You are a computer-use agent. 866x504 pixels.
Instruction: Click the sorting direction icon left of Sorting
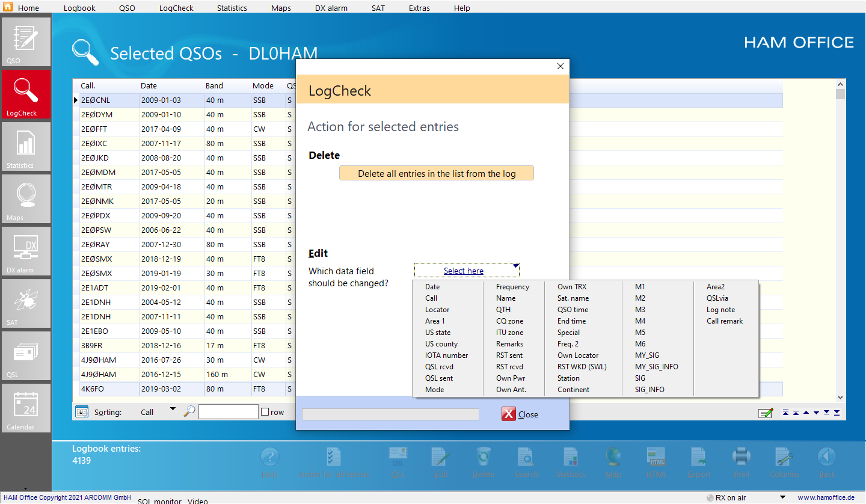click(81, 411)
